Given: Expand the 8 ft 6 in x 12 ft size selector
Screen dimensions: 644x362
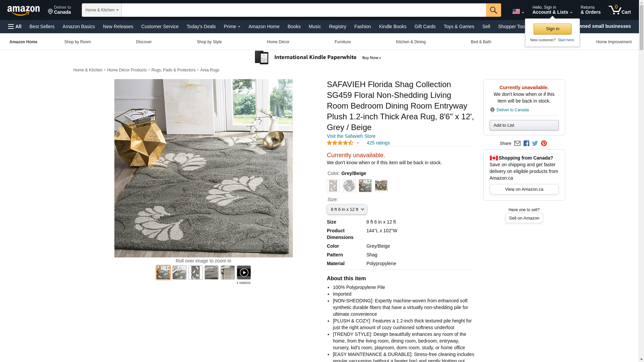Looking at the screenshot, I should tap(347, 209).
